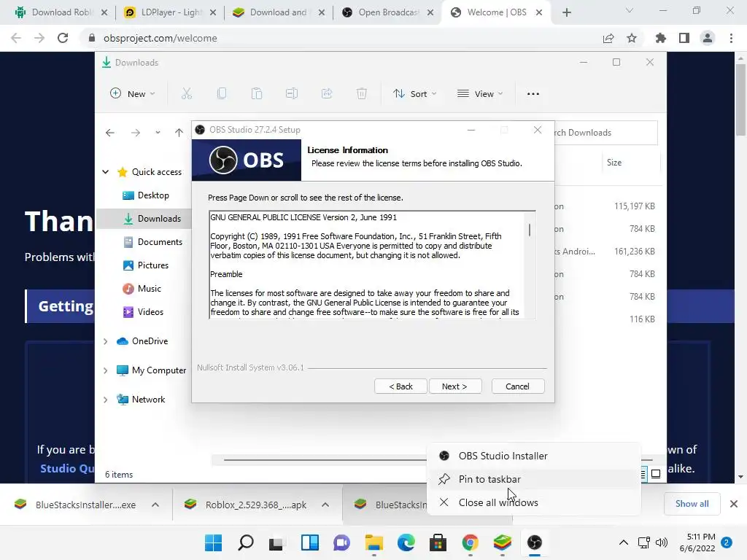The width and height of the screenshot is (747, 560).
Task: Click Explorer forward navigation arrow
Action: (x=136, y=133)
